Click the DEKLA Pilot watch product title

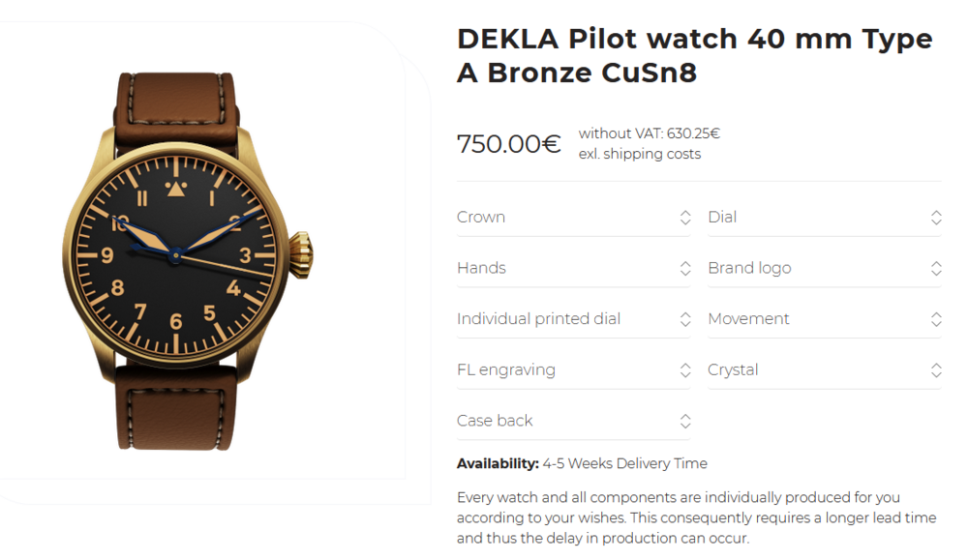(x=694, y=55)
